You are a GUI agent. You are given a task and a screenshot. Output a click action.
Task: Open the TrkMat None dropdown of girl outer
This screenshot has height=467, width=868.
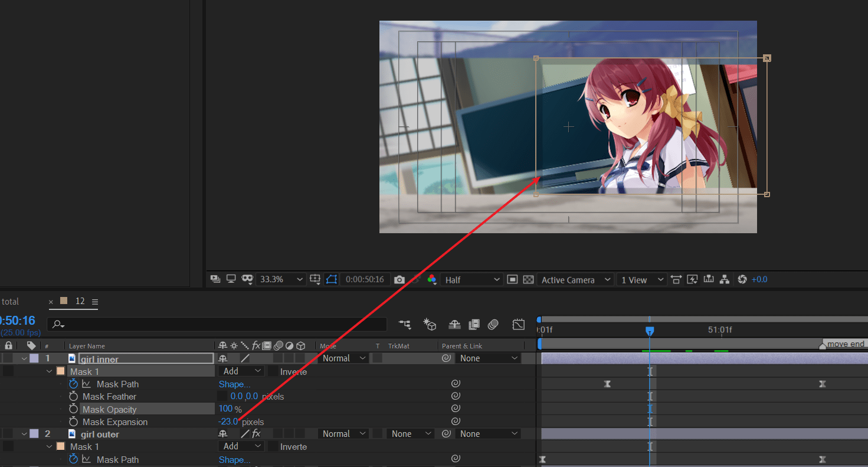pos(411,433)
